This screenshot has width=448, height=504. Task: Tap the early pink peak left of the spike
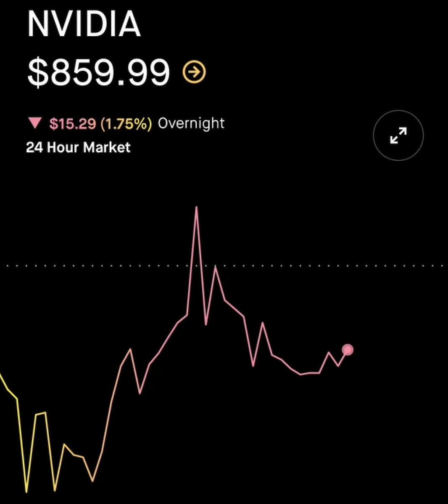pyautogui.click(x=130, y=349)
